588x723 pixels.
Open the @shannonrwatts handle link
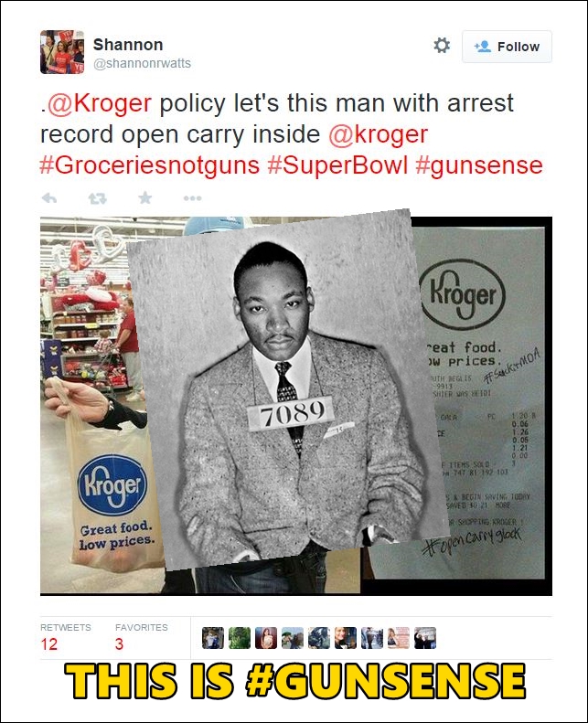[142, 64]
